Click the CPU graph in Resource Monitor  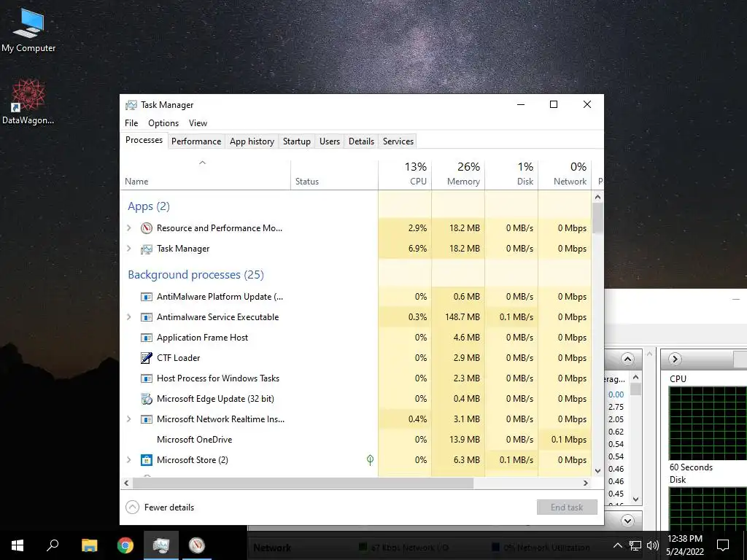(708, 423)
